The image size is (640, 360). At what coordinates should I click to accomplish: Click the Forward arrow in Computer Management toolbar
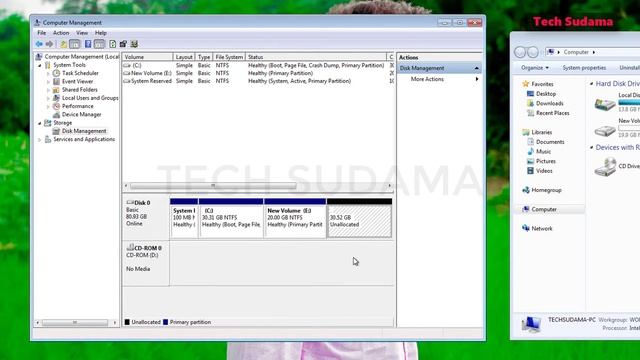[49, 44]
